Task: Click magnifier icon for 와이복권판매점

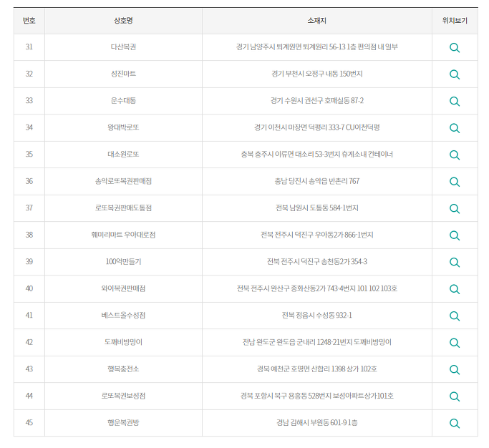Action: pos(455,289)
